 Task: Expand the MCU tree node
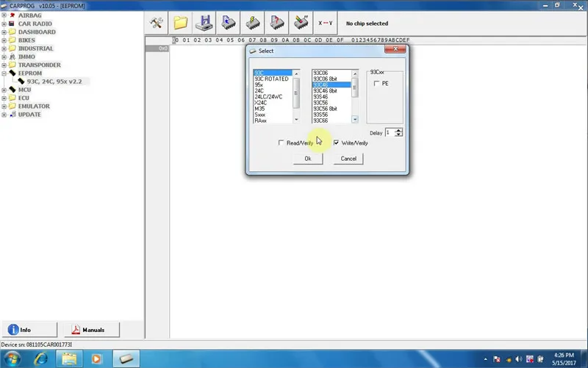(x=4, y=90)
